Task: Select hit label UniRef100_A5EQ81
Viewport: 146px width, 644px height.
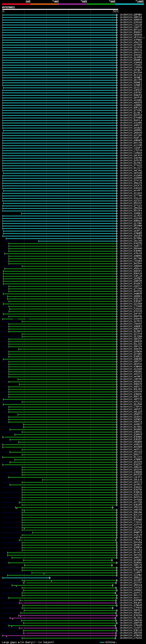Action: tap(131, 371)
